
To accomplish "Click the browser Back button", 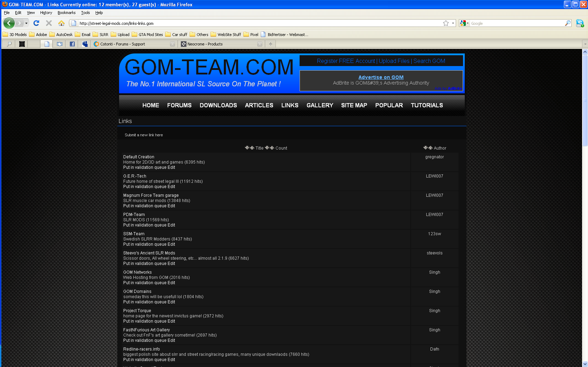I will pyautogui.click(x=9, y=23).
